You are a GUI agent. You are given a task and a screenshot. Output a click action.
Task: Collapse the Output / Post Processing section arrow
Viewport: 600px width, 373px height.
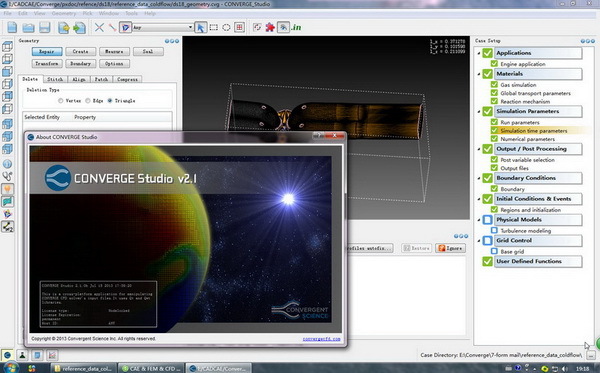[478, 149]
